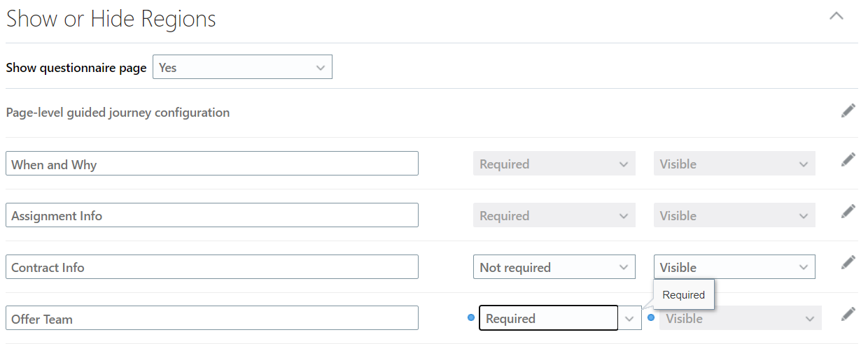Click Offer Team Required combo text box
This screenshot has width=868, height=344.
(548, 318)
